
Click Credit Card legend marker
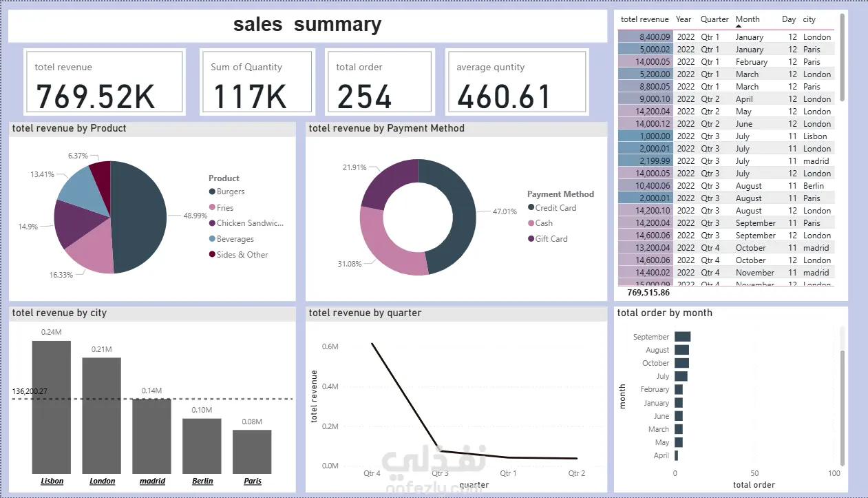click(x=531, y=208)
